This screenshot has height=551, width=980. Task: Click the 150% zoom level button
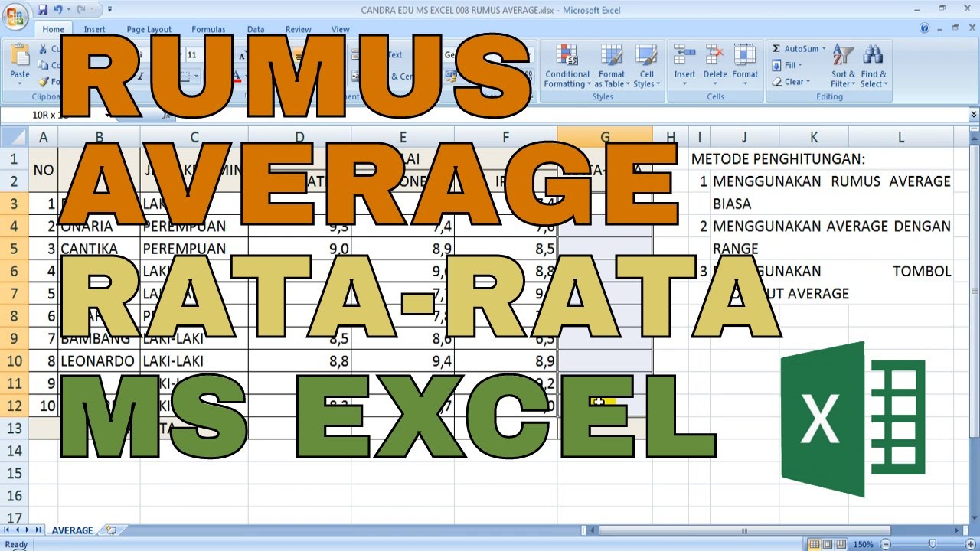[x=864, y=544]
